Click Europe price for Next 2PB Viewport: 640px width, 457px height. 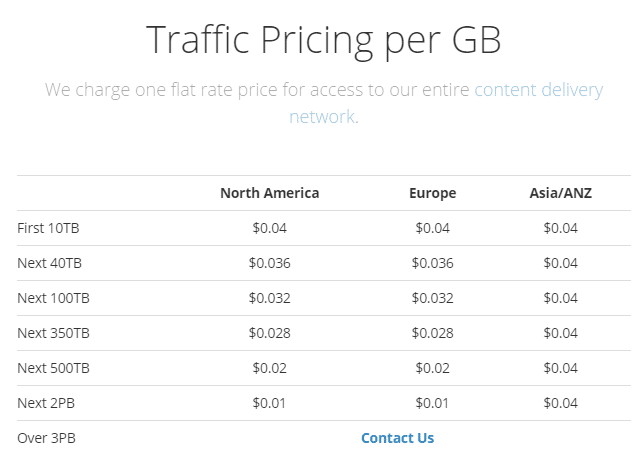point(432,403)
